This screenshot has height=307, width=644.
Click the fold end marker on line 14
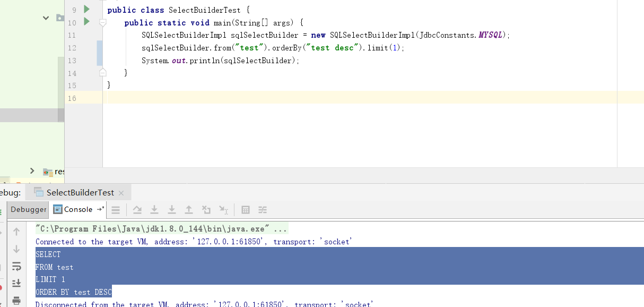(103, 72)
